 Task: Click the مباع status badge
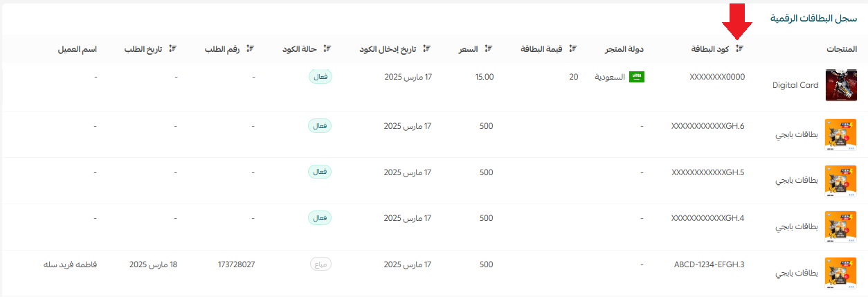(x=320, y=264)
